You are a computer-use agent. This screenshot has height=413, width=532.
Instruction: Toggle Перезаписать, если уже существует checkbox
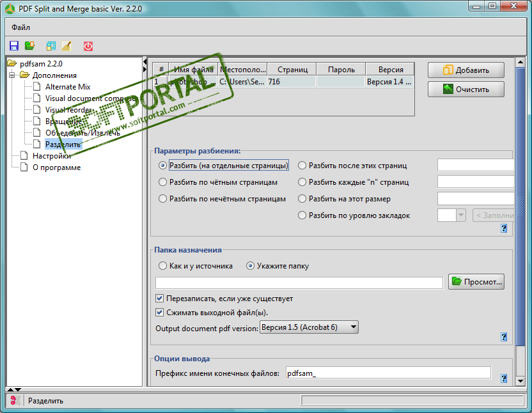click(x=159, y=299)
